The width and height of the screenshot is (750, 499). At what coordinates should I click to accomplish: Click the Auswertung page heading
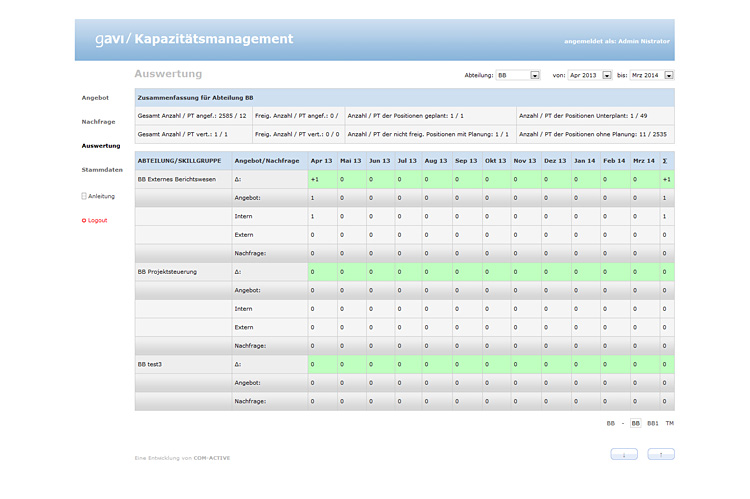168,74
